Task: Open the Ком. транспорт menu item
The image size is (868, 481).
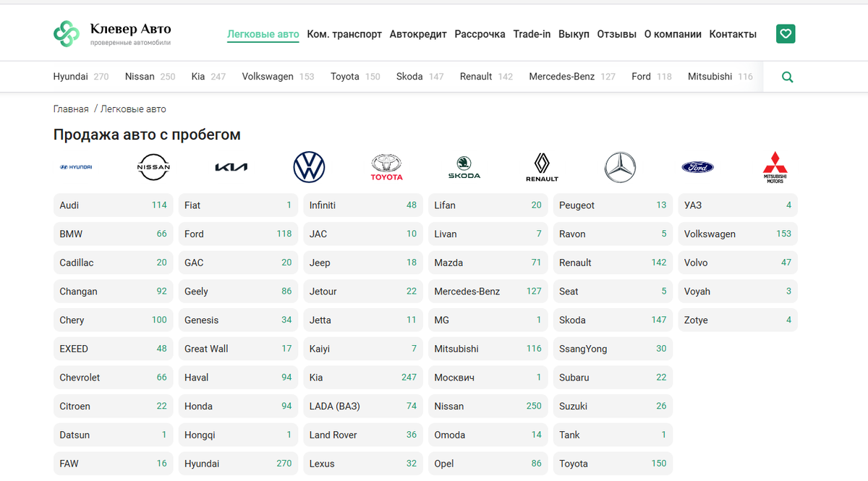Action: coord(344,34)
